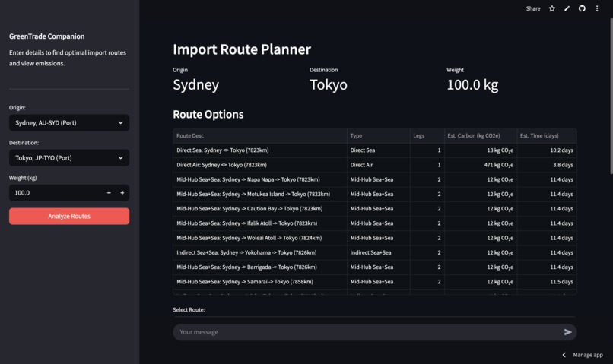Open the three-dot app menu
Viewport: 613px width, 364px height.
pos(597,8)
